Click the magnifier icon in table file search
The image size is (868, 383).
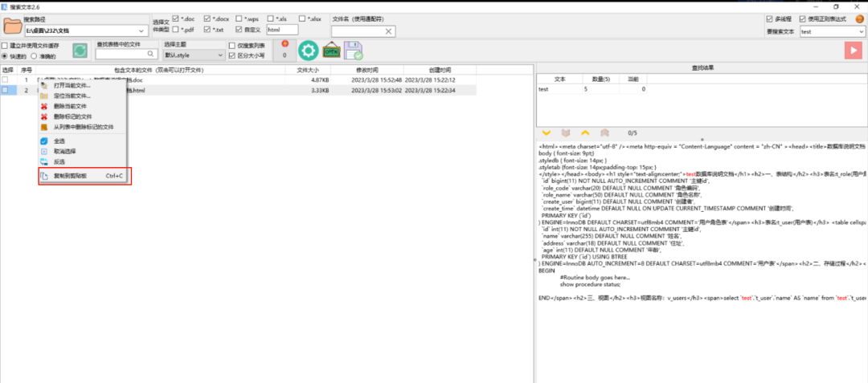click(x=151, y=54)
